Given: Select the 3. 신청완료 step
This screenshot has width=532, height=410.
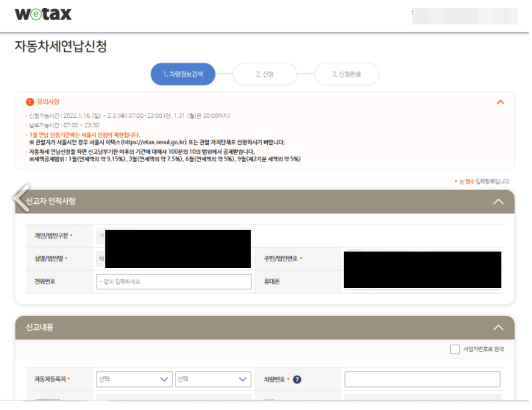Looking at the screenshot, I should (347, 74).
